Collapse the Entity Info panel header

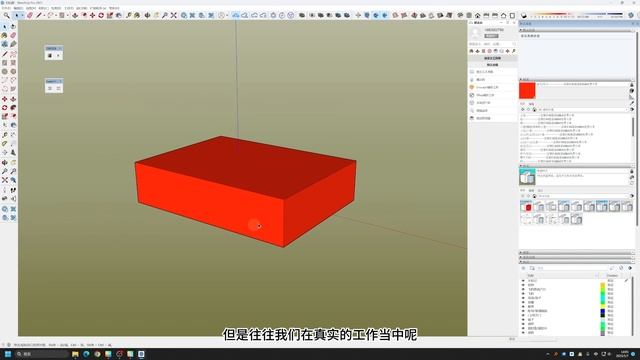click(x=577, y=30)
